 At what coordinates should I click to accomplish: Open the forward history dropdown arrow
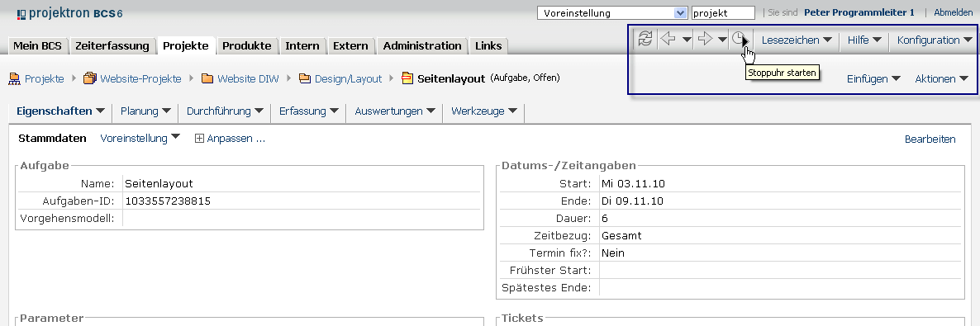tap(722, 40)
